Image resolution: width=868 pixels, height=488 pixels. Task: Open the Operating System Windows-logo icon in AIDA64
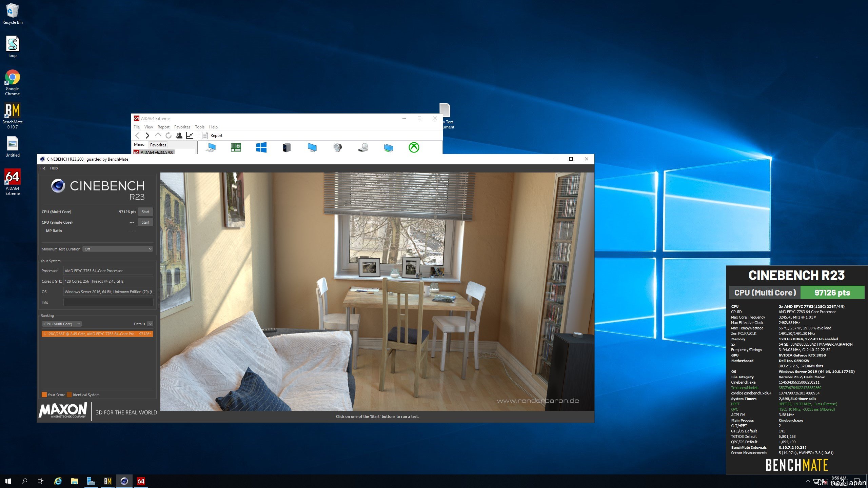(x=261, y=147)
